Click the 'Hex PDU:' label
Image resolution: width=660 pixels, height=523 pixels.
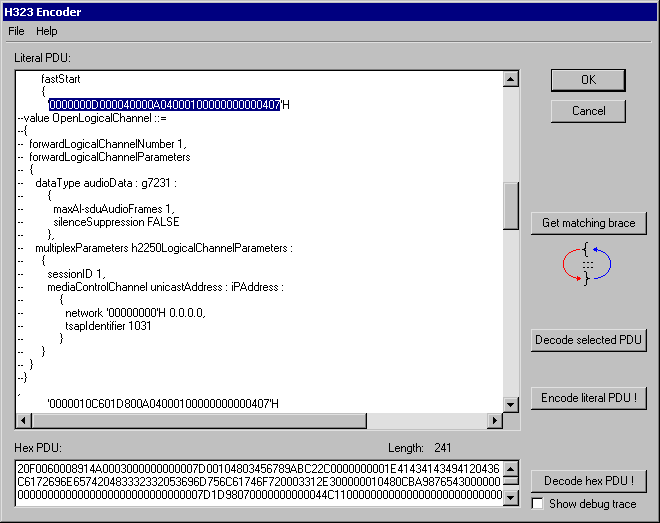point(38,448)
